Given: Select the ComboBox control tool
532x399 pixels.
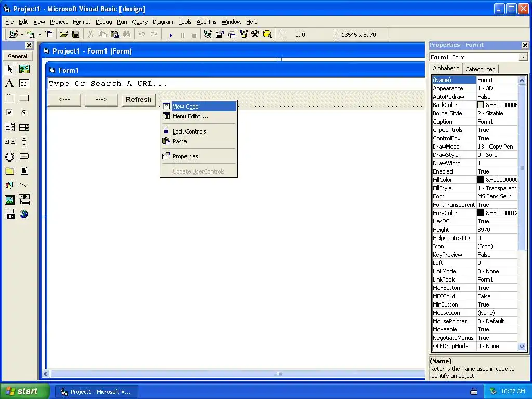Looking at the screenshot, I should 10,127.
